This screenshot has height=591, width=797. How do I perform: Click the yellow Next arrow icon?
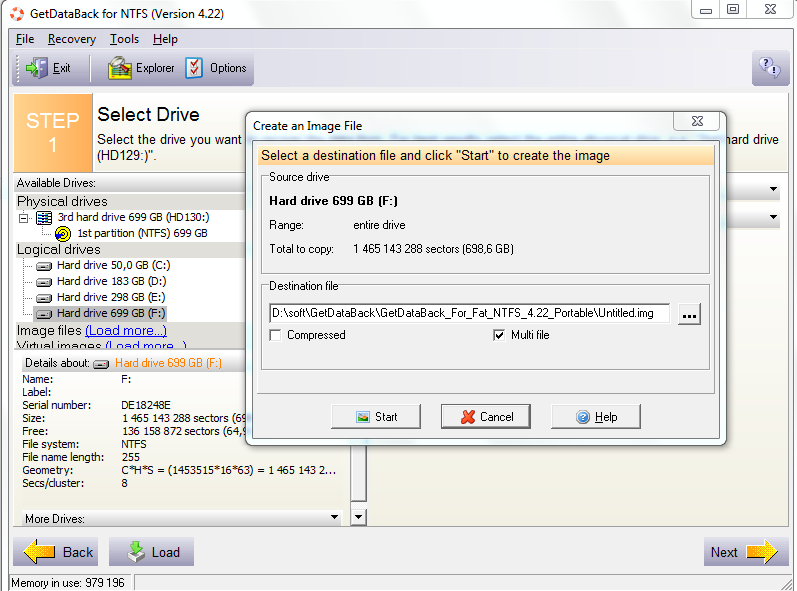click(761, 551)
